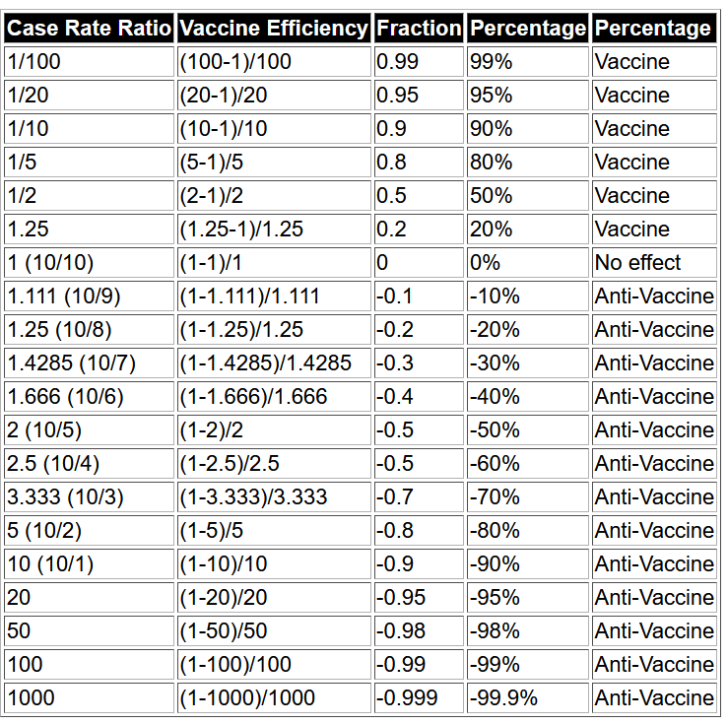Select the 1 (10/10) ratio cell

pyautogui.click(x=89, y=263)
